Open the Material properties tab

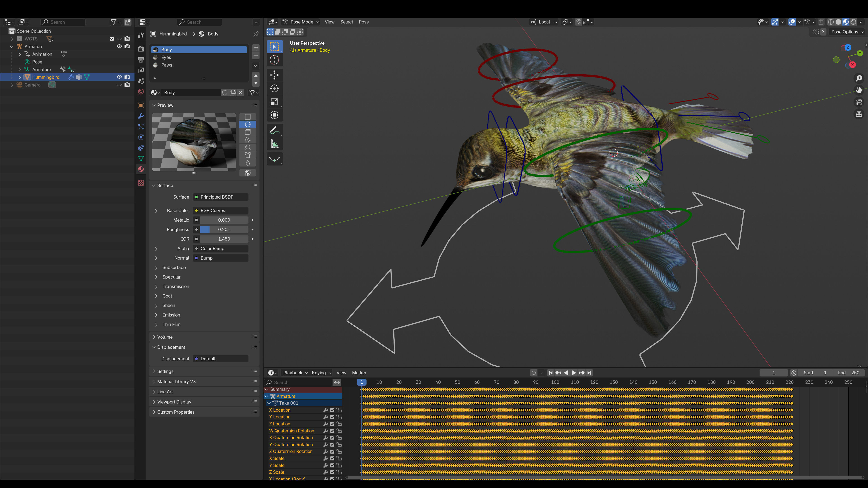(141, 169)
